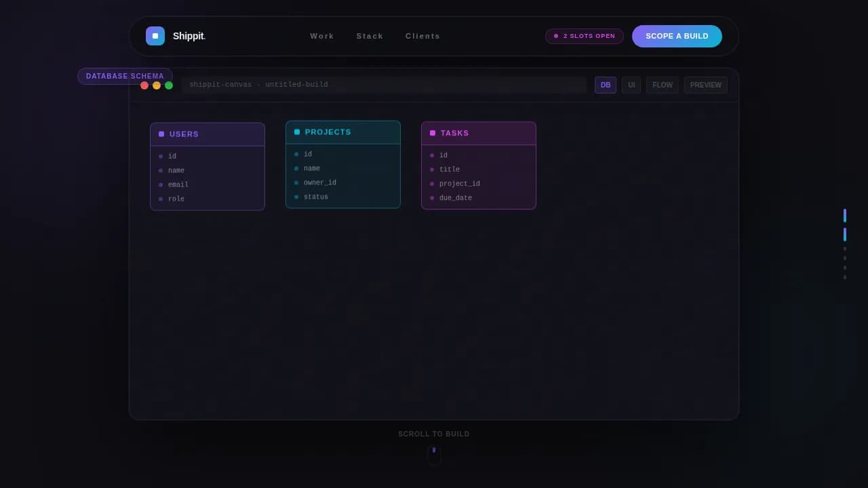Jump to the first section indicator bar
The image size is (868, 488).
click(845, 216)
